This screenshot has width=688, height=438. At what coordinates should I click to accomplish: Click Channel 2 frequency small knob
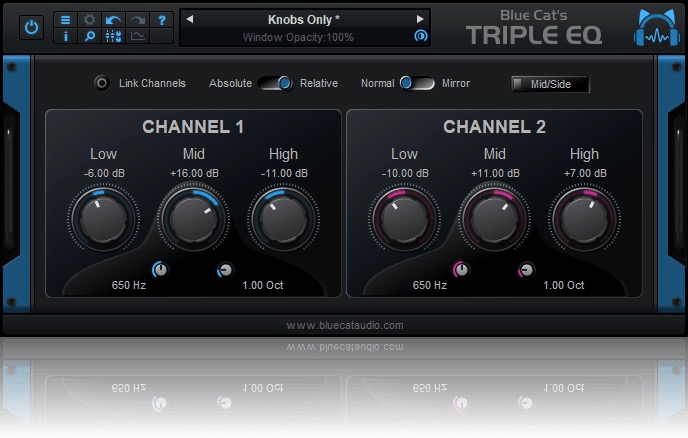pos(461,269)
